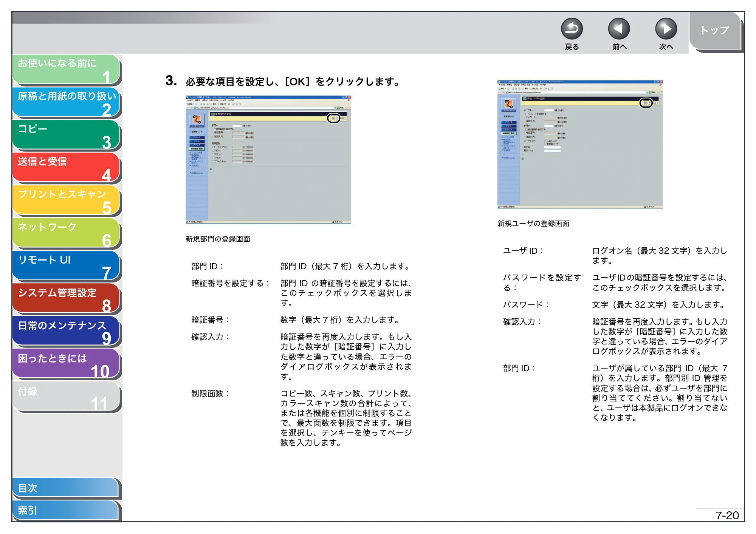This screenshot has height=534, width=756.
Task: Click the circled OK button in user screenshot
Action: 646,103
